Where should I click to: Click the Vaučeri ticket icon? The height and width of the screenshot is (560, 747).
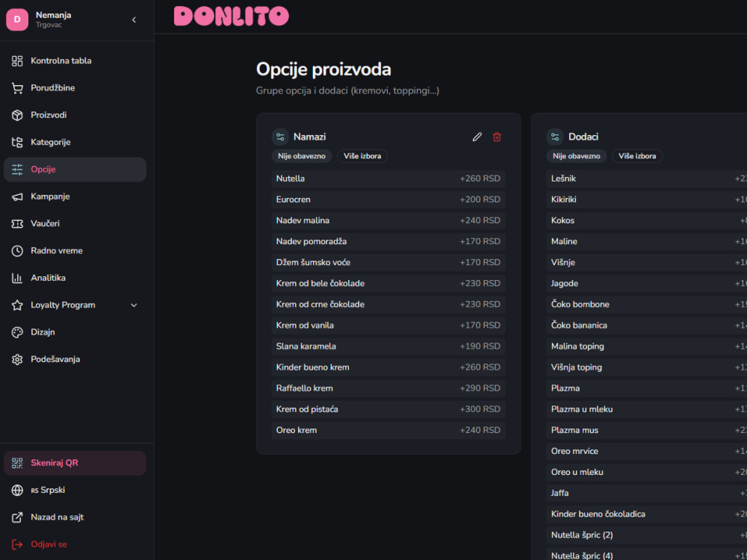coord(17,224)
